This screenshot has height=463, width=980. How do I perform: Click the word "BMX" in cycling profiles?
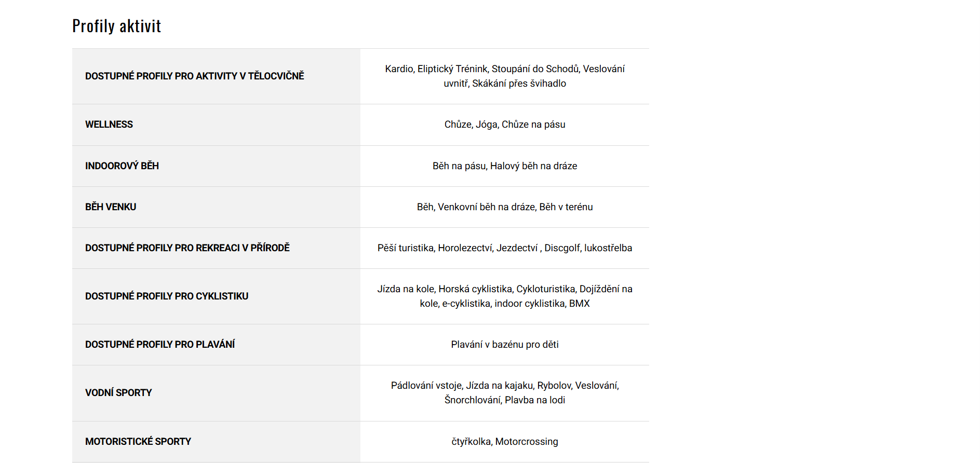click(579, 304)
